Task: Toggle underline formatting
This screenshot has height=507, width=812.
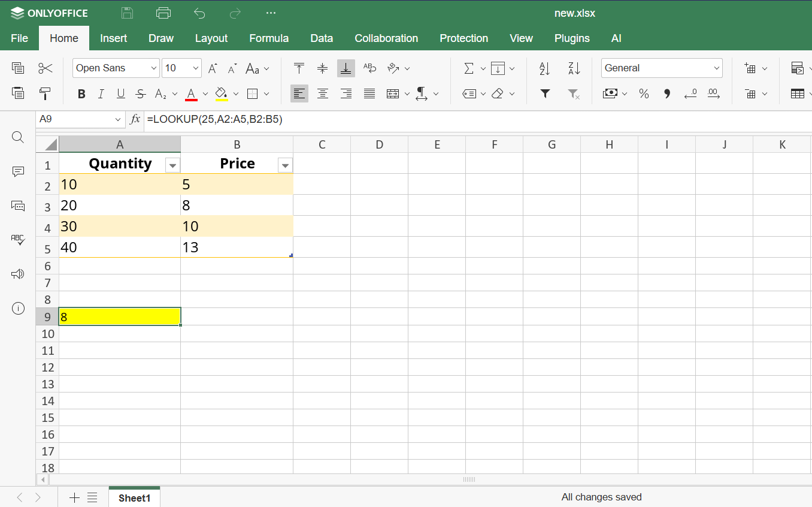Action: [120, 93]
